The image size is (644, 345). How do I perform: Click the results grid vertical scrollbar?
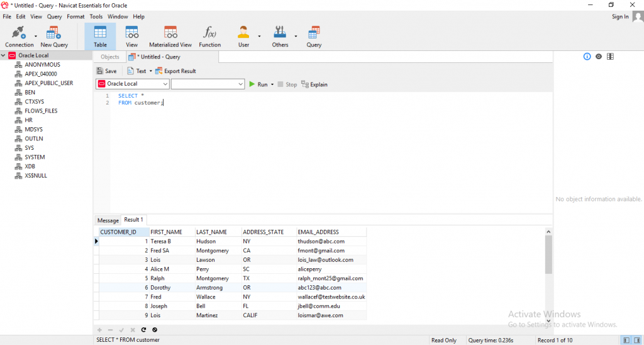[x=548, y=255]
